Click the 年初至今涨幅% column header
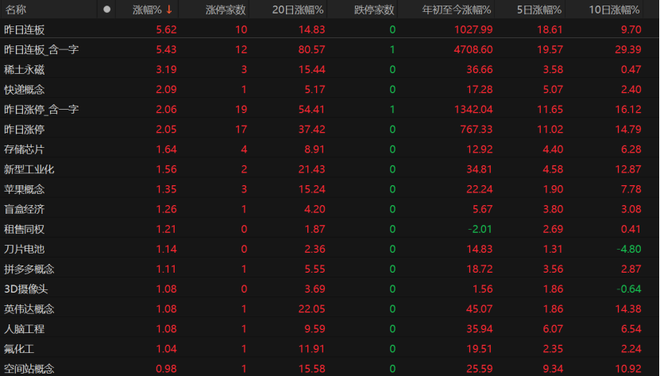 tap(457, 10)
